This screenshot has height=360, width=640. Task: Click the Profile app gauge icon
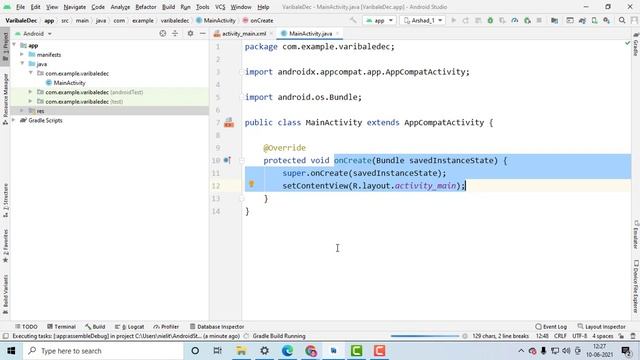click(515, 20)
